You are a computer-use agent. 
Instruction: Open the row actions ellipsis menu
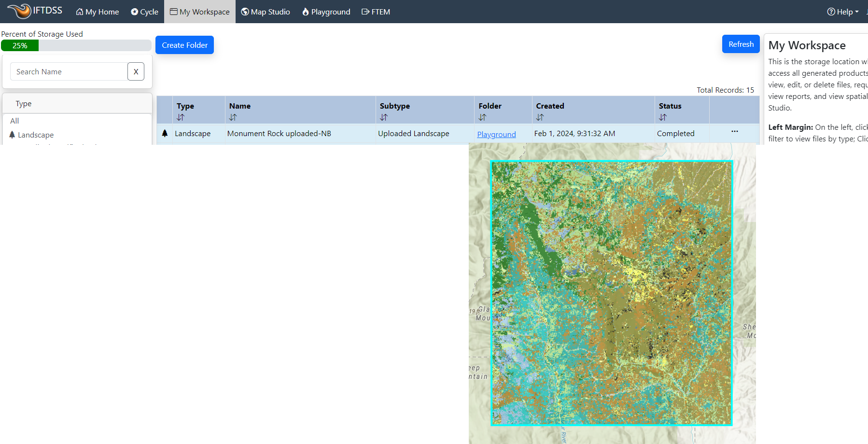735,131
